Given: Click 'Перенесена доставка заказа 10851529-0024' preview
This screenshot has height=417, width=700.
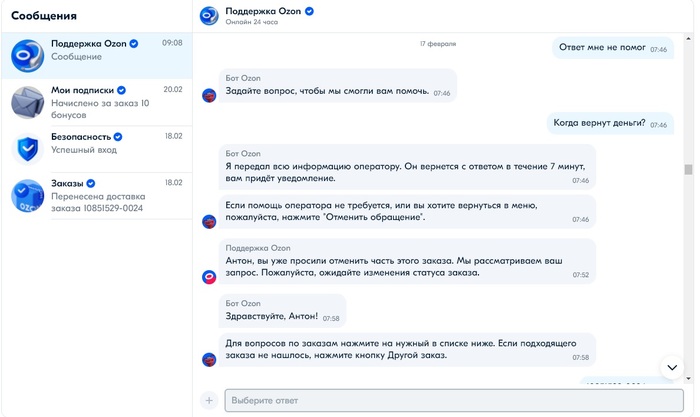Looking at the screenshot, I should [98, 202].
